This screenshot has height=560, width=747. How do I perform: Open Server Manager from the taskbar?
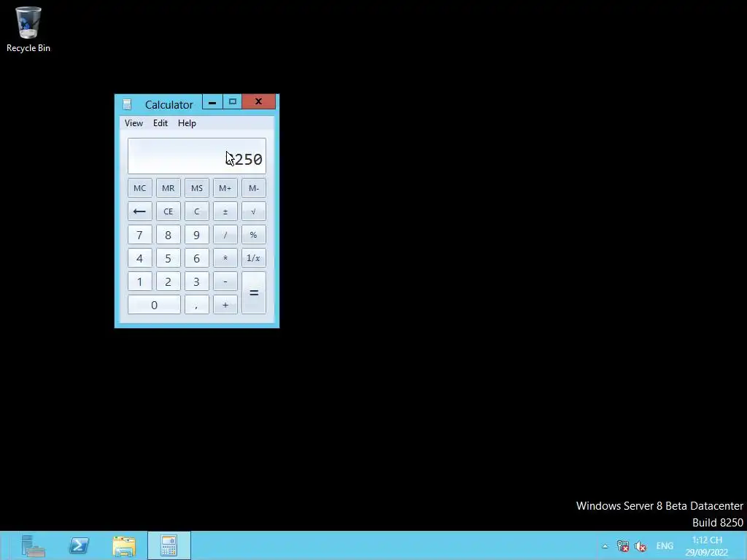point(33,545)
